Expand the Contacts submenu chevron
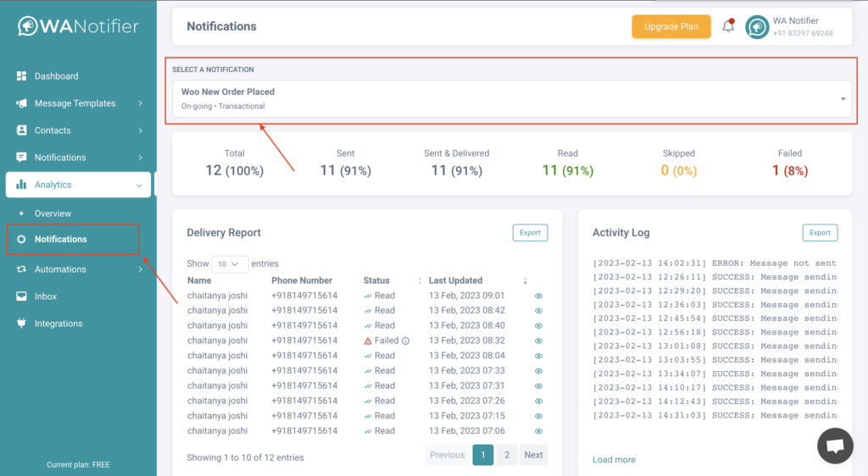This screenshot has width=868, height=476. click(140, 130)
